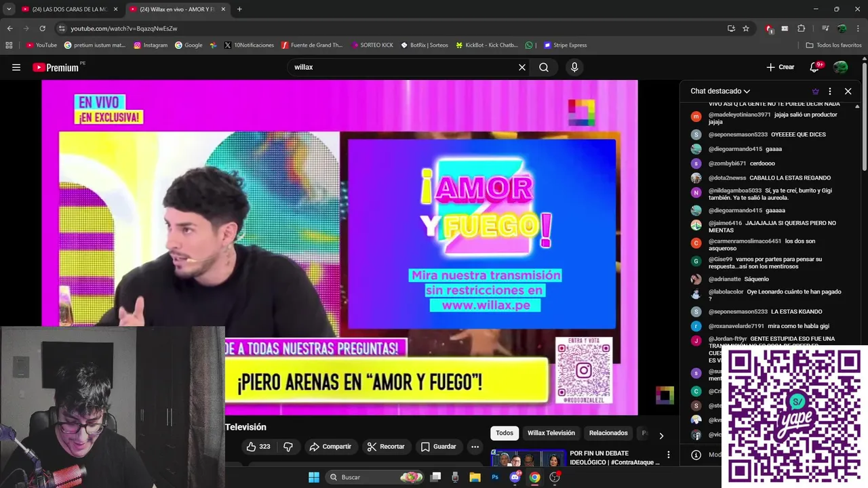Open 'POR FIN UN DEBATE IDEOLÓGICO' video thumbnail
Viewport: 868px width, 488px height.
click(528, 458)
